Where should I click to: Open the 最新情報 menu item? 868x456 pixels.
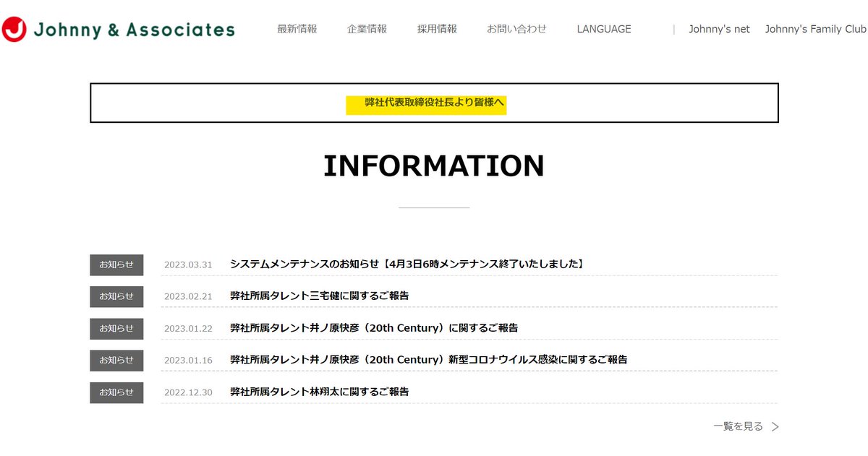pyautogui.click(x=297, y=29)
